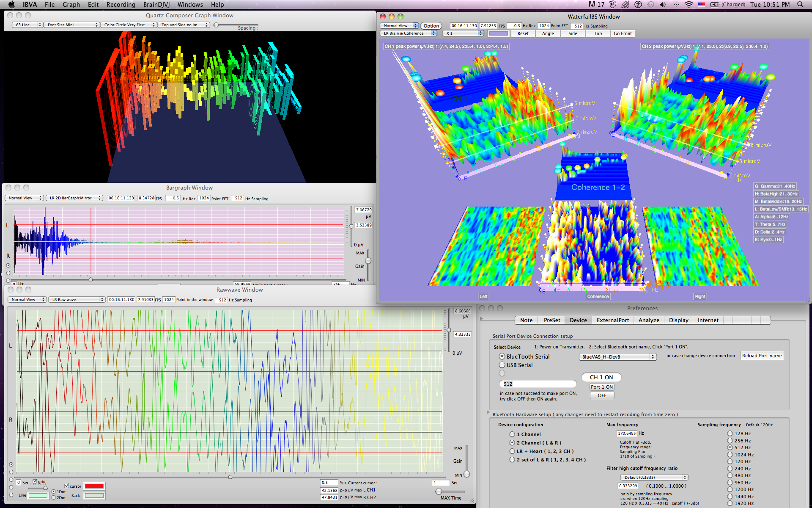Click the CH 1 ON button
The image size is (812, 508).
pyautogui.click(x=601, y=377)
